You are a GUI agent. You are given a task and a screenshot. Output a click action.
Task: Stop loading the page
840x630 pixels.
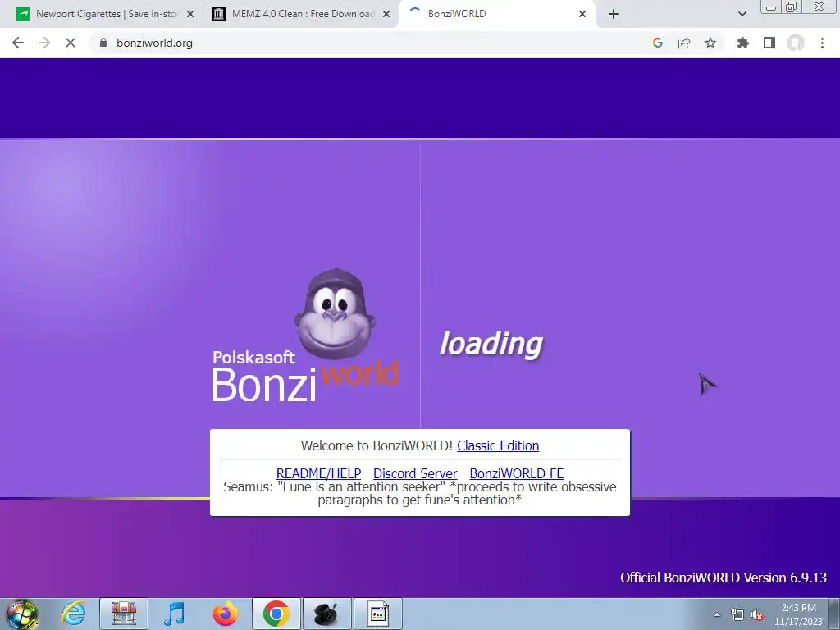(71, 43)
